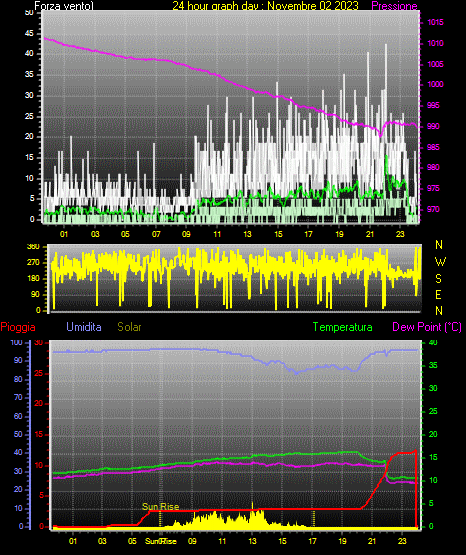Select the green 'Temperatura' legend label
Screen dimensions: 466x555
click(x=343, y=327)
